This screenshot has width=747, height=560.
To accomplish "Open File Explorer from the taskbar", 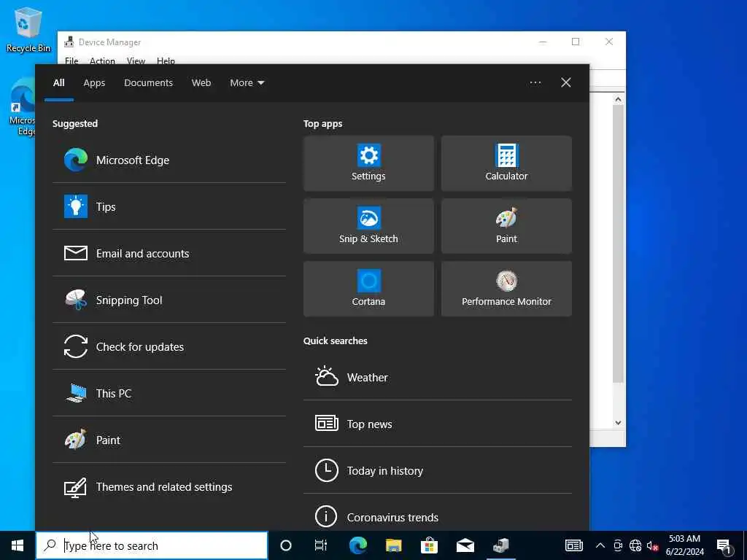I will tap(393, 545).
